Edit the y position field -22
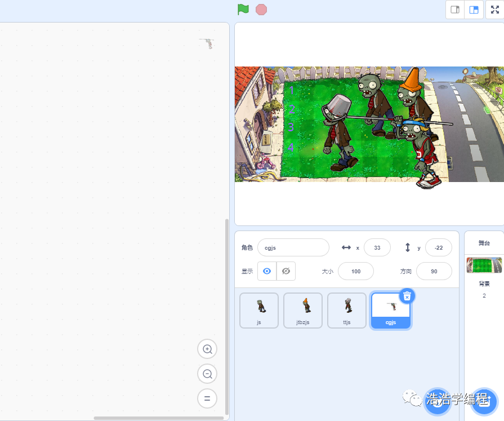The height and width of the screenshot is (421, 504). tap(439, 247)
